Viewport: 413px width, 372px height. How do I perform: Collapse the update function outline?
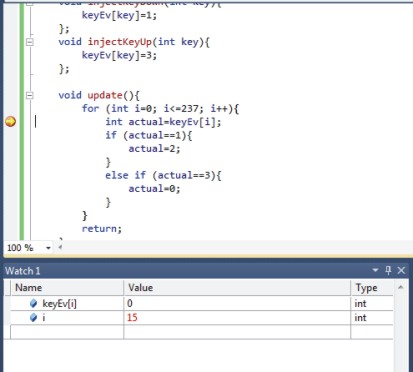tap(30, 96)
